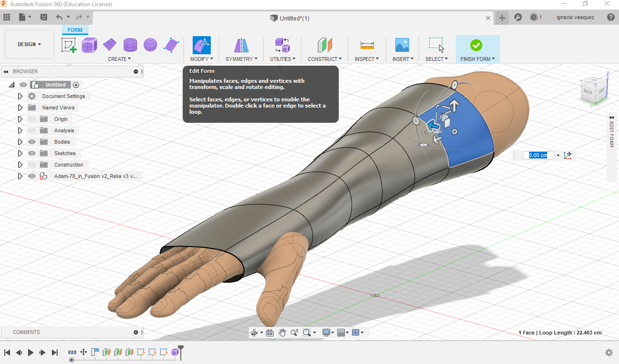Screen dimensions: 619x364
Task: Open the UTILITIES menu
Action: pyautogui.click(x=283, y=59)
